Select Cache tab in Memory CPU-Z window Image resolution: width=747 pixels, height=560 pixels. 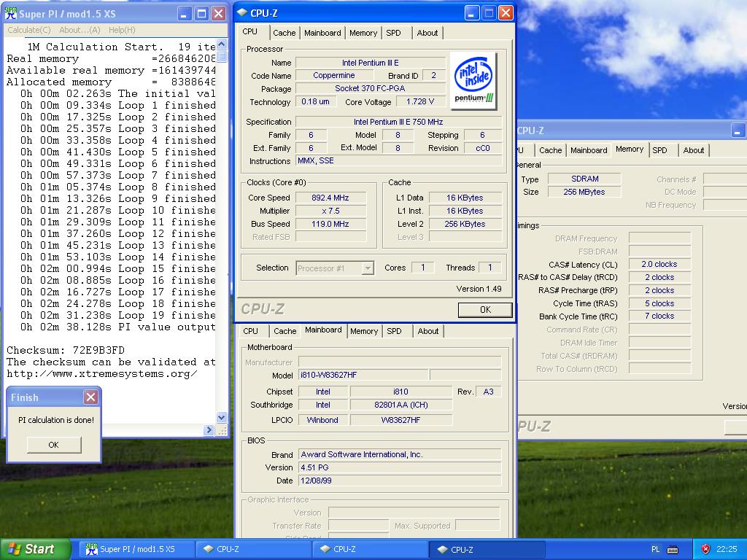pos(550,150)
